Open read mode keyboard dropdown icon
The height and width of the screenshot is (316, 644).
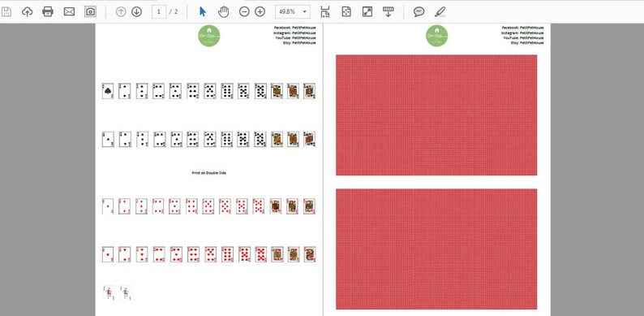pyautogui.click(x=389, y=11)
